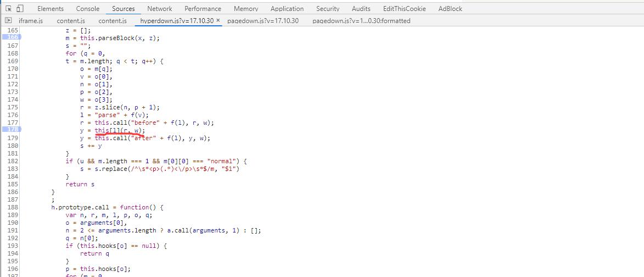644x277 pixels.
Task: Open the Elements panel tab
Action: [x=51, y=9]
